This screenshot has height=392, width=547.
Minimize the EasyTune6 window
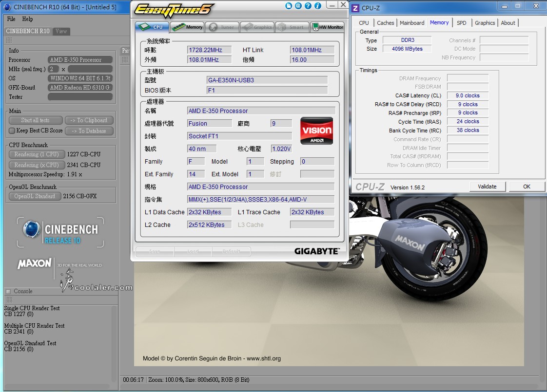(x=332, y=5)
